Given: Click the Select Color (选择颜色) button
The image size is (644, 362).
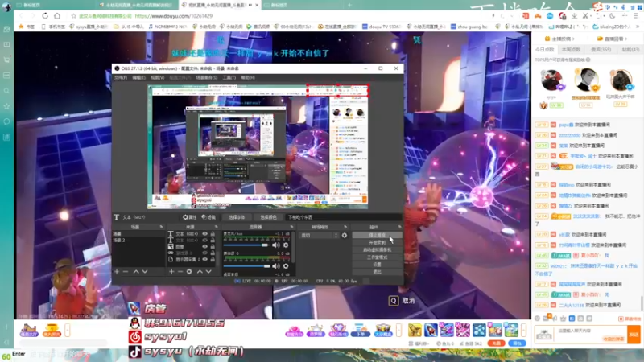Looking at the screenshot, I should click(268, 217).
